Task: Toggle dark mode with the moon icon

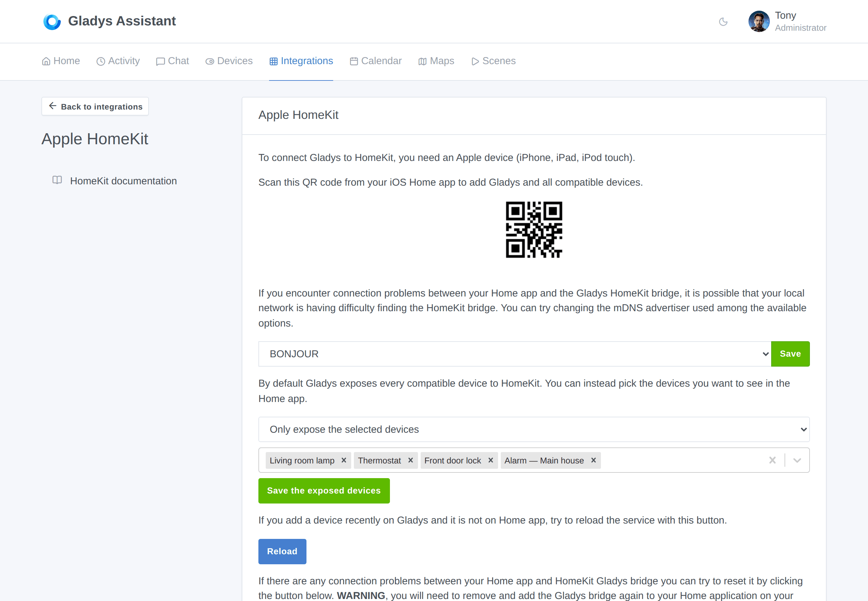Action: [x=723, y=22]
